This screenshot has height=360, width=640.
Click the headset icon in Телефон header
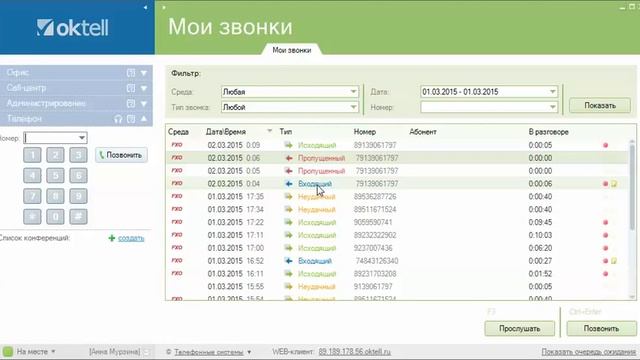pyautogui.click(x=118, y=119)
